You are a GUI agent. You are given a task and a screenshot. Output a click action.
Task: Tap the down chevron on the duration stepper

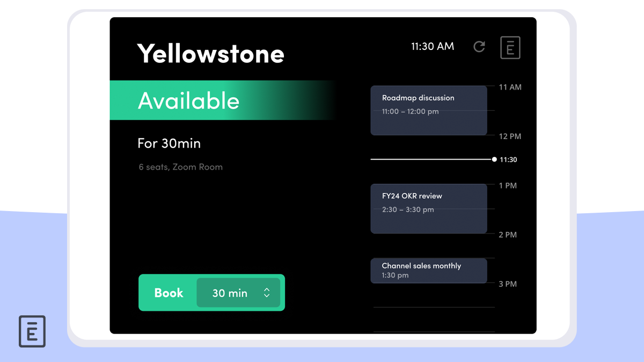point(267,296)
